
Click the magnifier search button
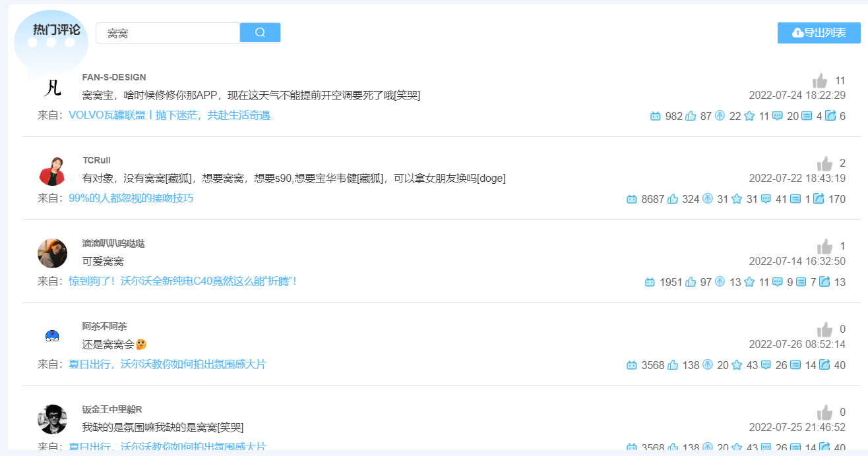[260, 32]
